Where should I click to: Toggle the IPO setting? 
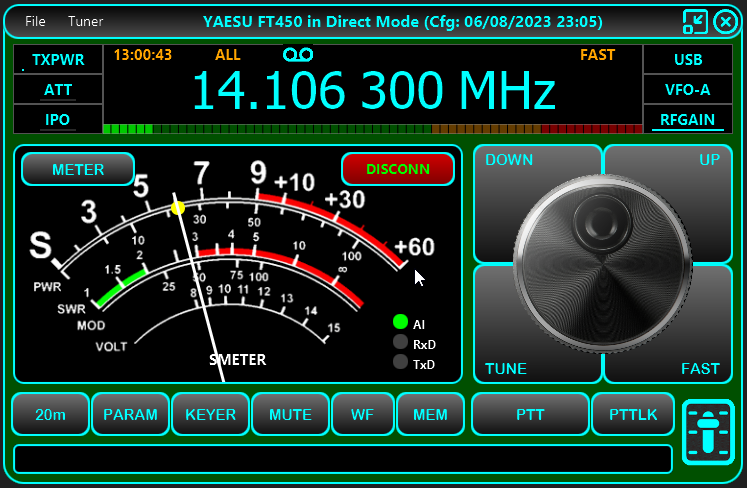[x=58, y=120]
